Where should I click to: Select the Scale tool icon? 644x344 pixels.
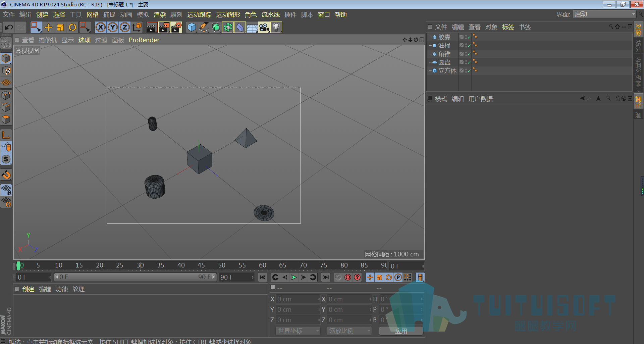point(60,27)
